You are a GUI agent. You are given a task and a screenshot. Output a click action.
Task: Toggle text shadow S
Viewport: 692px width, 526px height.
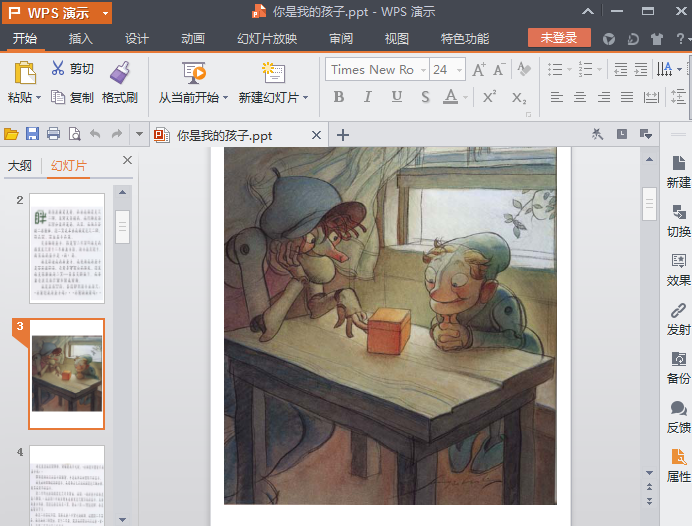coord(425,96)
